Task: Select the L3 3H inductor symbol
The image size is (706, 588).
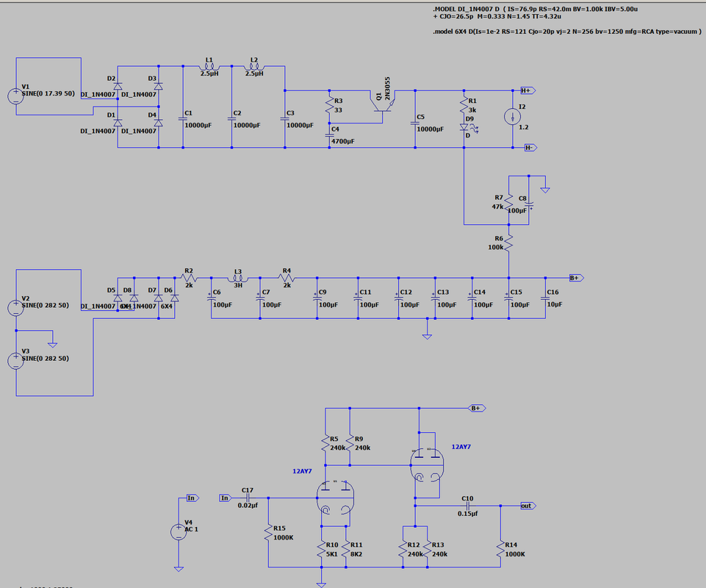Action: [238, 279]
